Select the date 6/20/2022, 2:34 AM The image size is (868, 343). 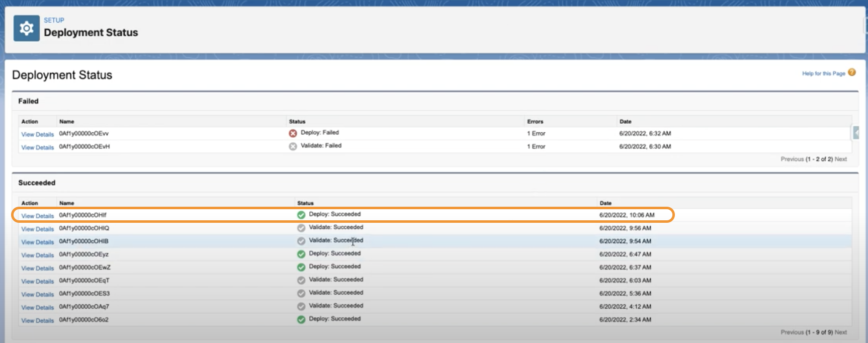click(625, 319)
